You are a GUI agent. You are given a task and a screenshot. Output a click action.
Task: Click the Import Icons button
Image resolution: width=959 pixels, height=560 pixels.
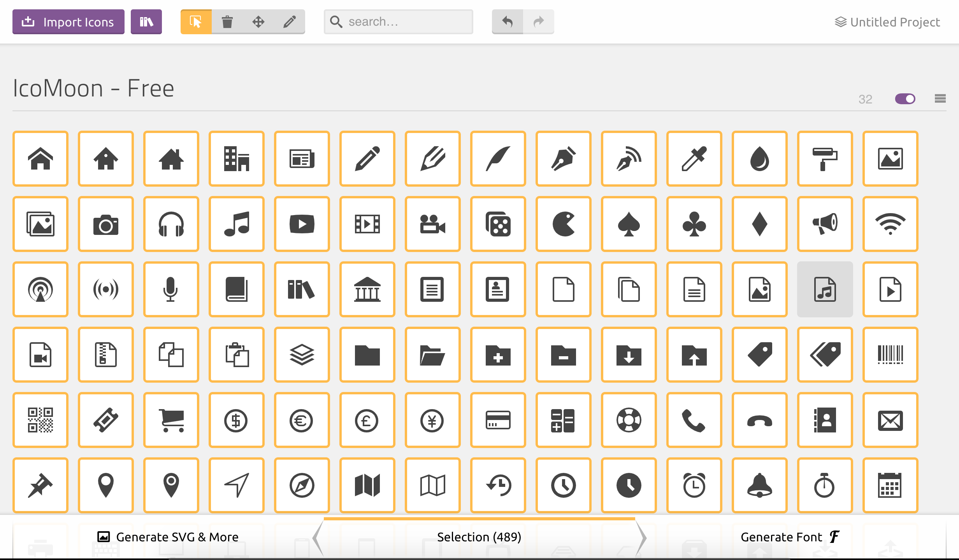pyautogui.click(x=68, y=22)
